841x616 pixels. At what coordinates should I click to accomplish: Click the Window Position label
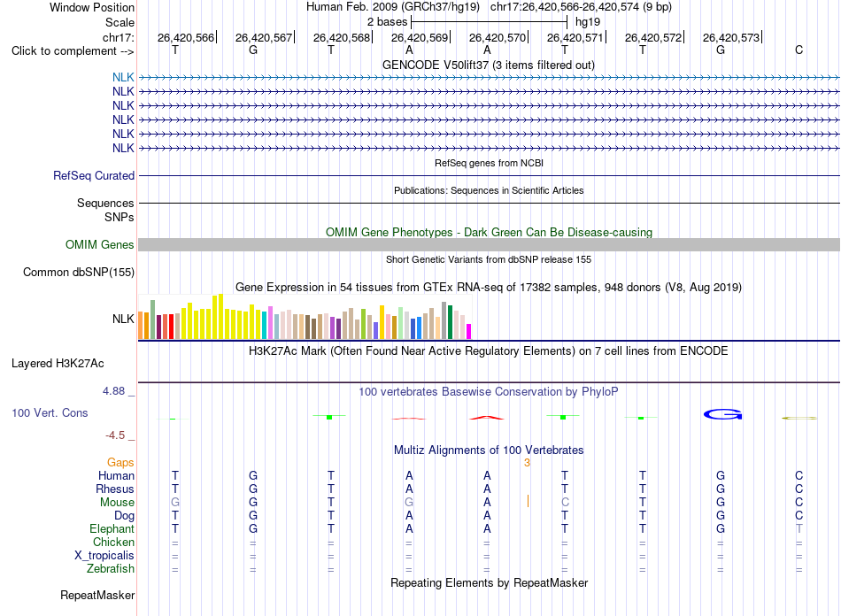pos(92,7)
